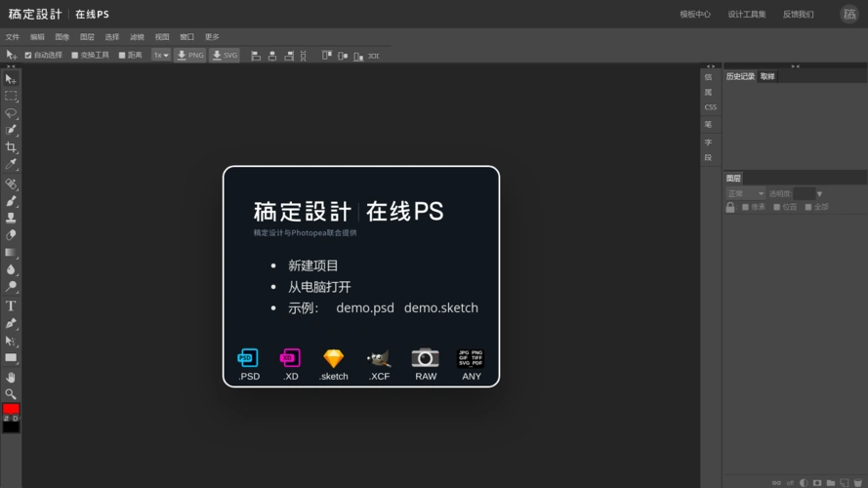Uncheck the 自动选择 checkbox
The image size is (868, 488).
pyautogui.click(x=28, y=56)
